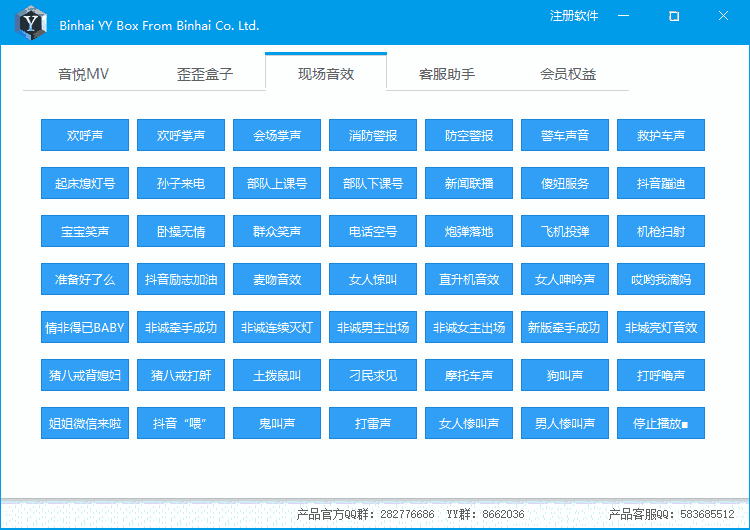Viewport: 750px width, 530px height.
Task: Click the 鬼叫声 ghost sound button
Action: tap(277, 423)
